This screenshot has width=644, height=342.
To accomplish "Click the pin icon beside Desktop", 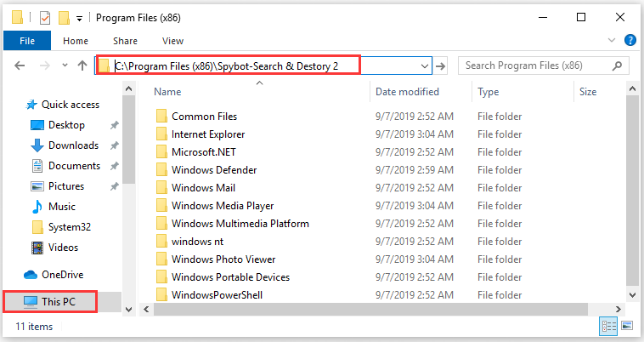I will 114,125.
